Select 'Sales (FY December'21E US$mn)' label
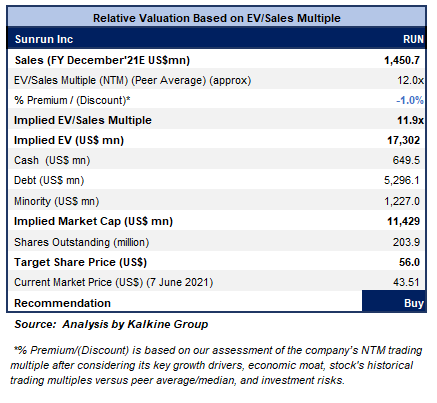Image resolution: width=437 pixels, height=403 pixels. [102, 60]
